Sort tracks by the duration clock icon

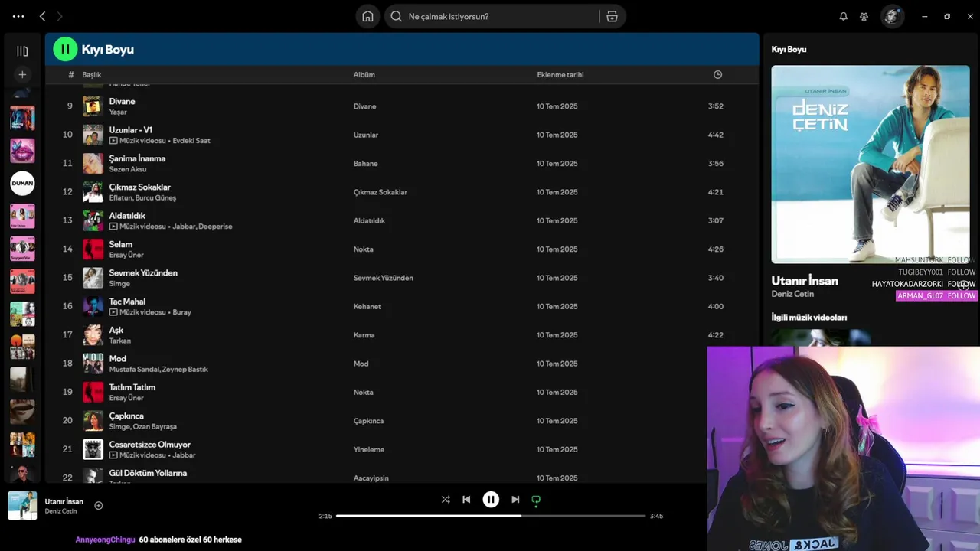pyautogui.click(x=717, y=74)
